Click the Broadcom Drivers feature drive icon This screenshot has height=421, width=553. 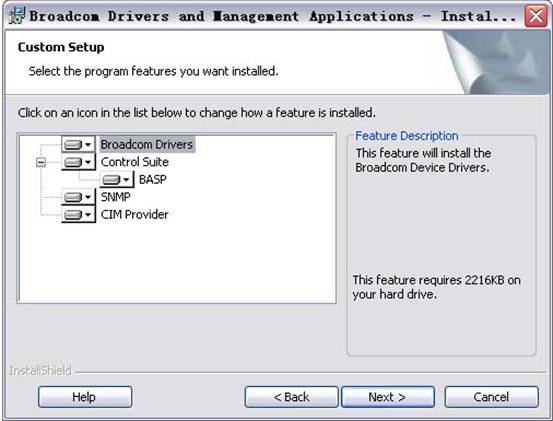73,145
